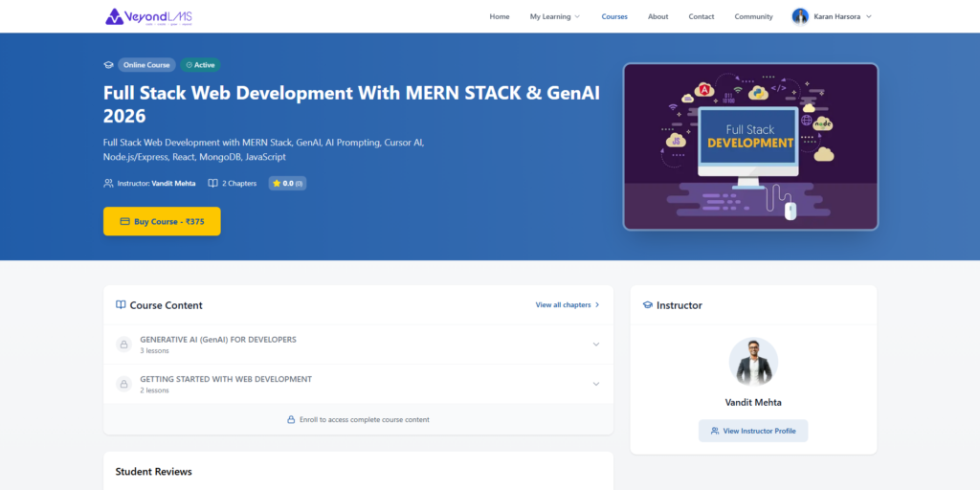Screen dimensions: 980x490
Task: Open Karan Harsora user menu chevron
Action: pyautogui.click(x=869, y=16)
